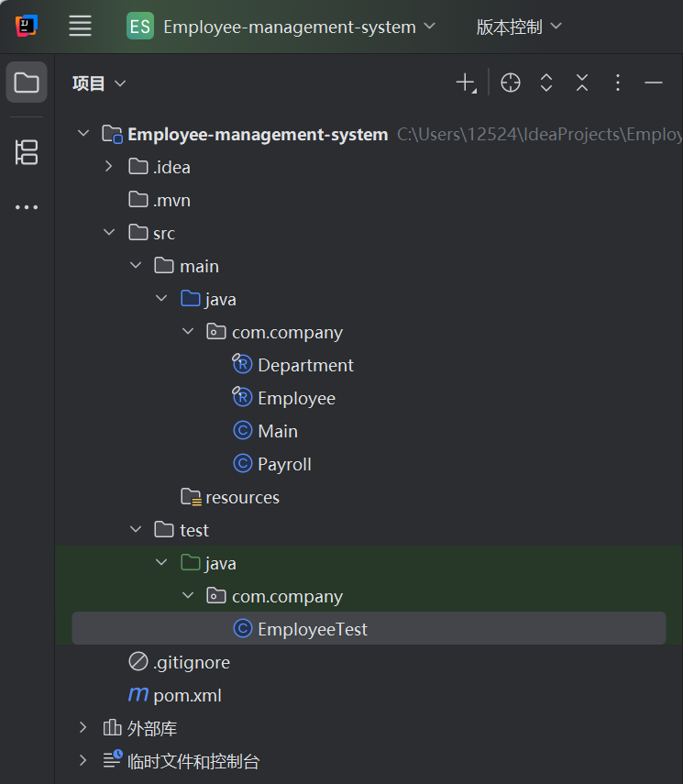Expand the .idea folder
The image size is (683, 784).
pos(108,167)
